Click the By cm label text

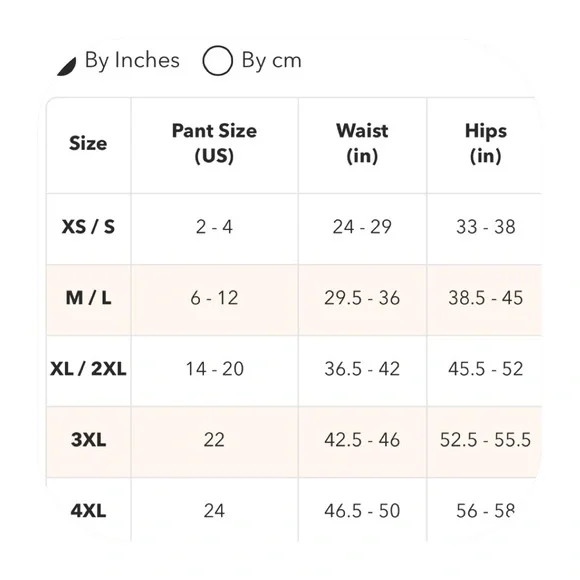point(272,60)
